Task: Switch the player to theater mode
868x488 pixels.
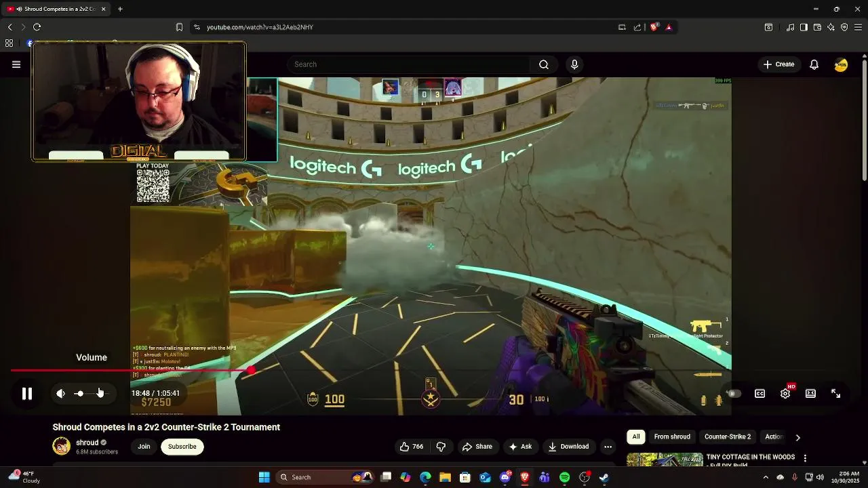Action: click(810, 393)
